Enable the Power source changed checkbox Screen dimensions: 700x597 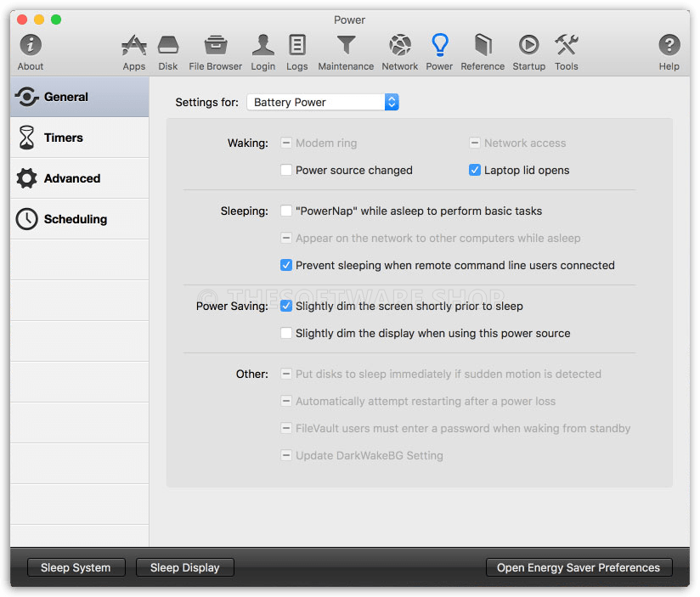(286, 170)
